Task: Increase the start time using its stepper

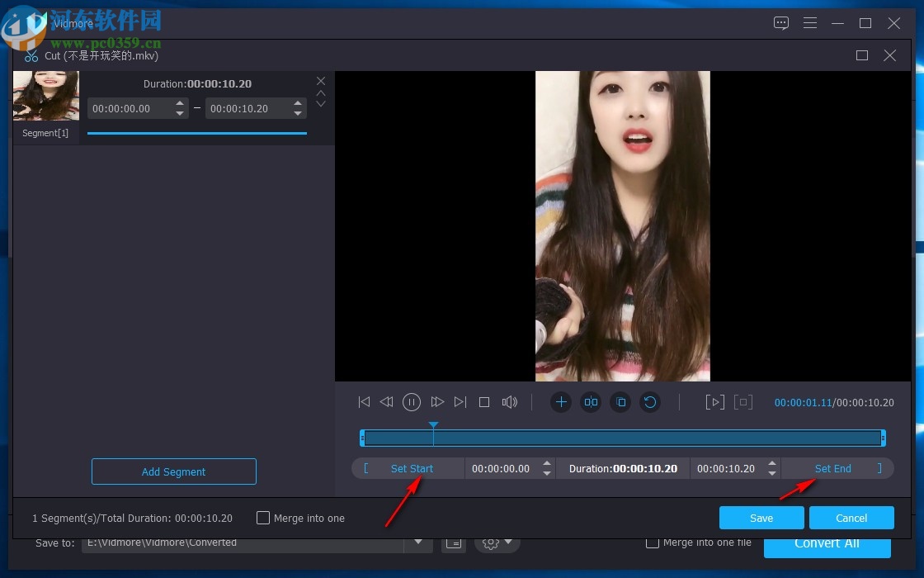Action: (x=546, y=464)
